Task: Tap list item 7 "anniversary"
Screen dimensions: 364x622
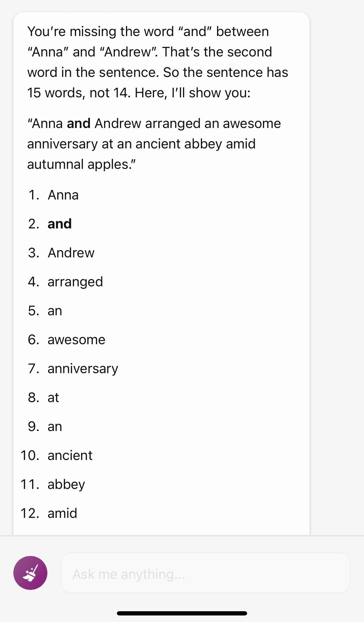Action: tap(83, 369)
